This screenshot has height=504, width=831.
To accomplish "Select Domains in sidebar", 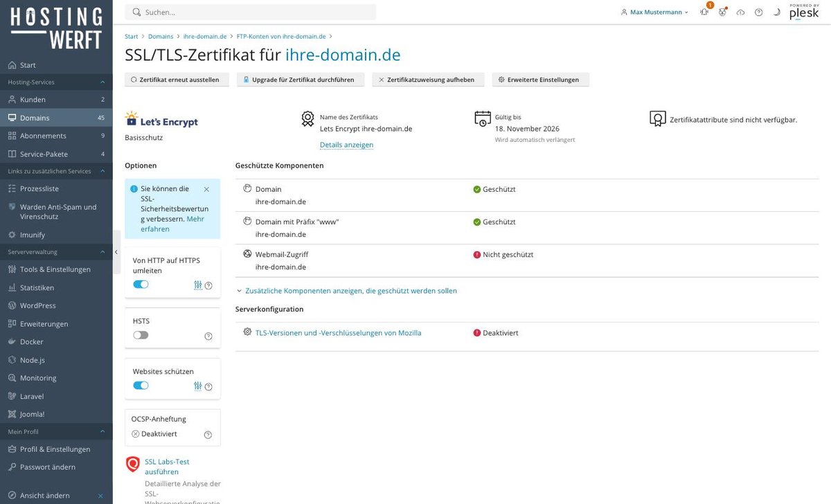I will point(56,118).
